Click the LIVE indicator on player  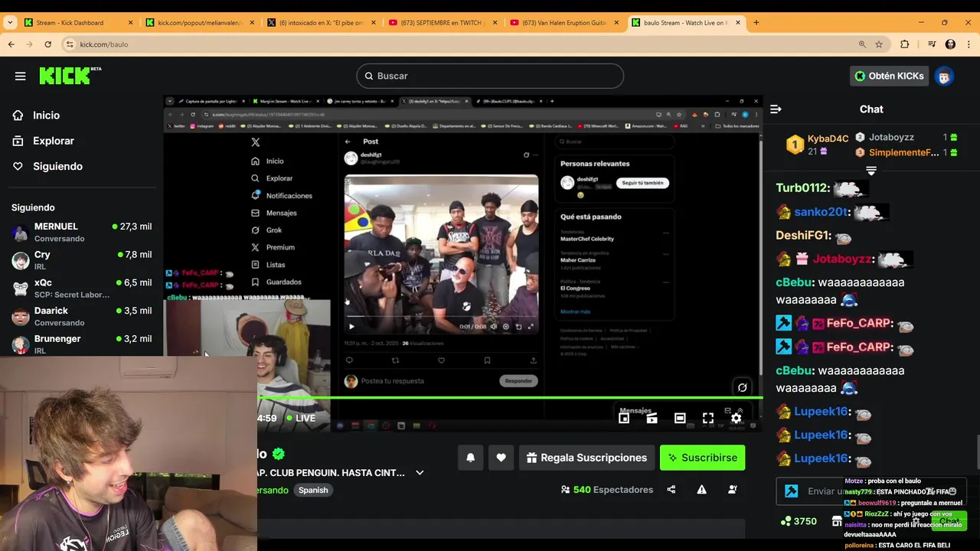pyautogui.click(x=300, y=419)
